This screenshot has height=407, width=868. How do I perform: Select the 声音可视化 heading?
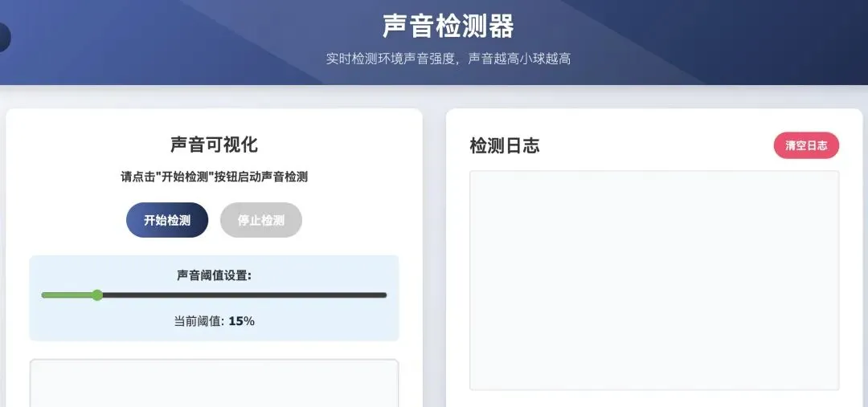click(214, 144)
